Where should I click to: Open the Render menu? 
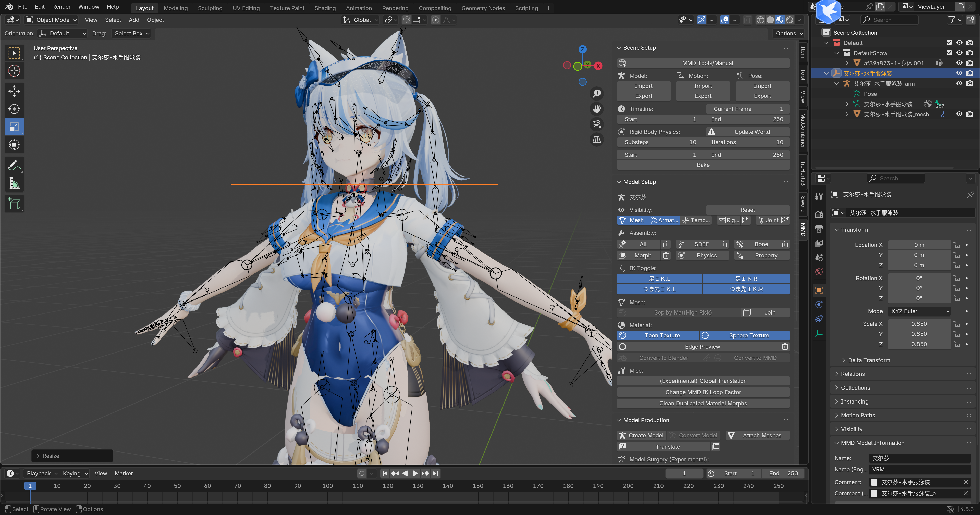(x=61, y=7)
